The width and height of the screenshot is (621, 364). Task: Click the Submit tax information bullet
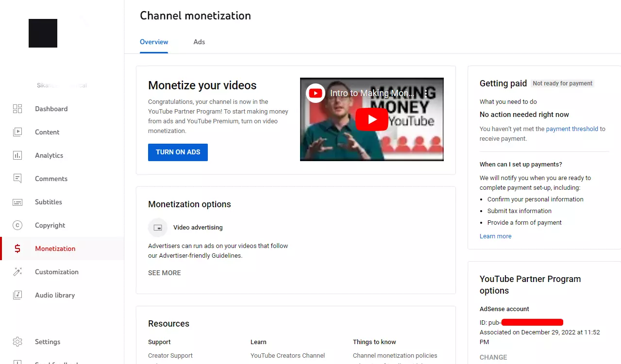pos(520,211)
